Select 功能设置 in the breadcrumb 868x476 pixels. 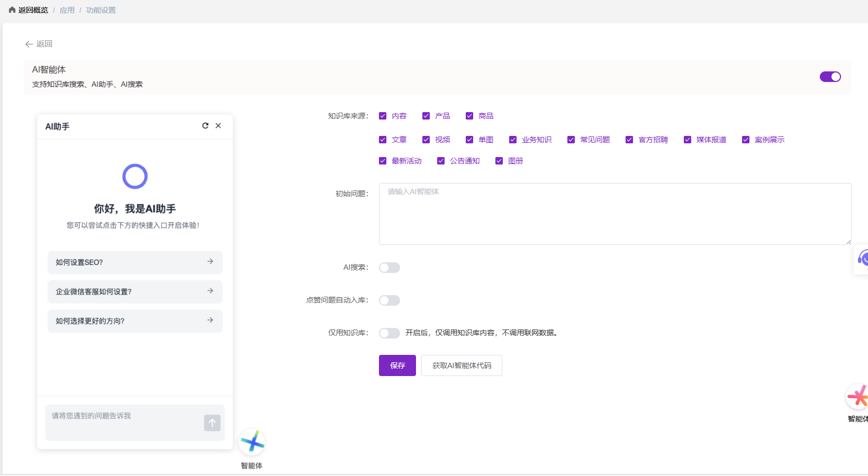point(101,10)
